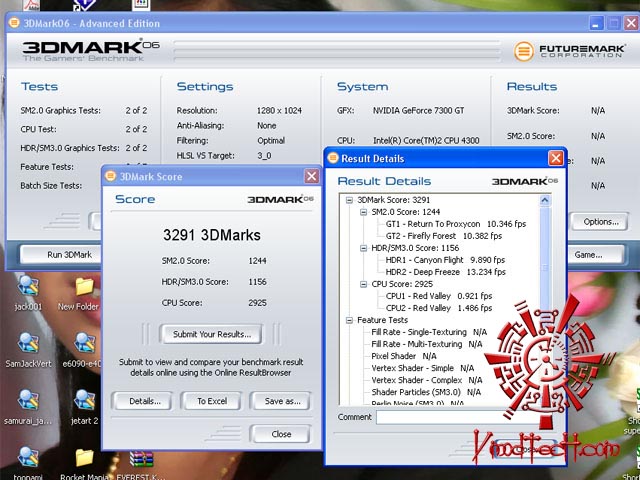640x480 pixels.
Task: Collapse the 3DMark Score: 3291 tree node
Action: click(x=349, y=200)
